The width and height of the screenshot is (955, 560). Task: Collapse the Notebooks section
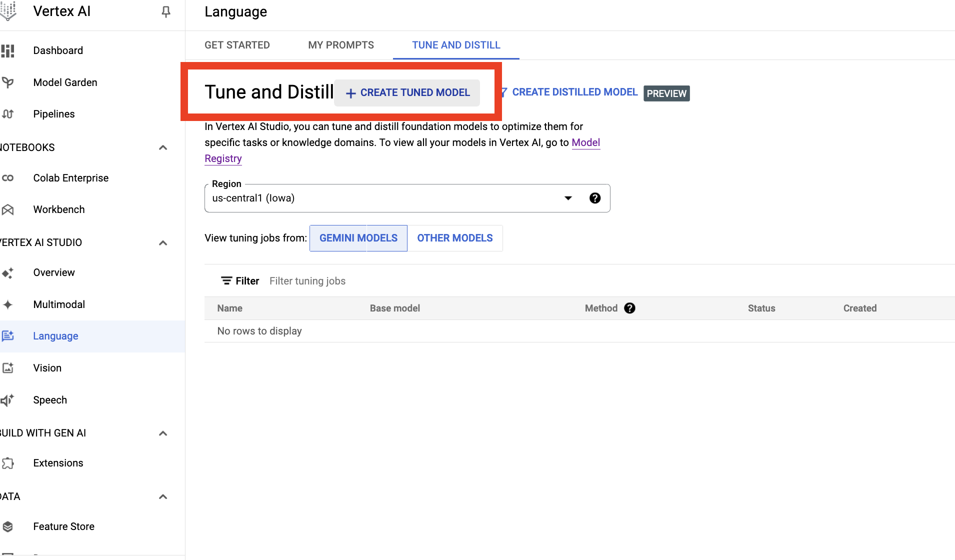click(x=163, y=147)
